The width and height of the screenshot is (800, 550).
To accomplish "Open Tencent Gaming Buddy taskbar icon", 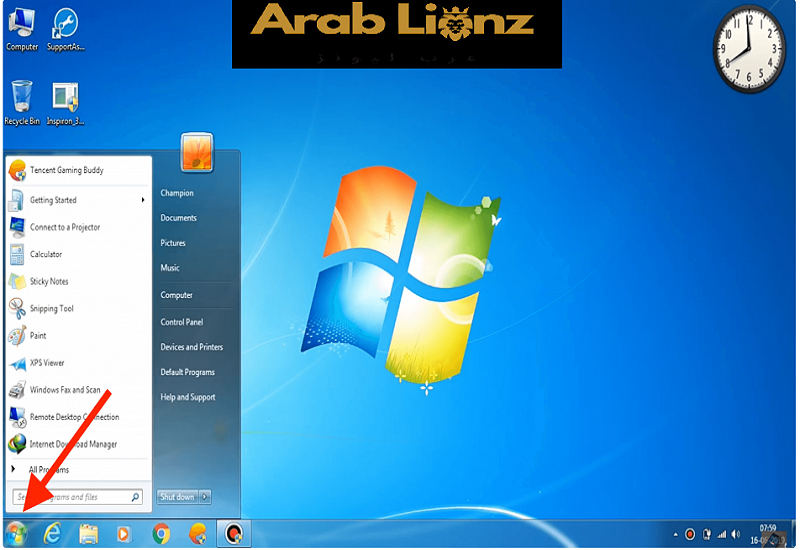I will pyautogui.click(x=198, y=534).
